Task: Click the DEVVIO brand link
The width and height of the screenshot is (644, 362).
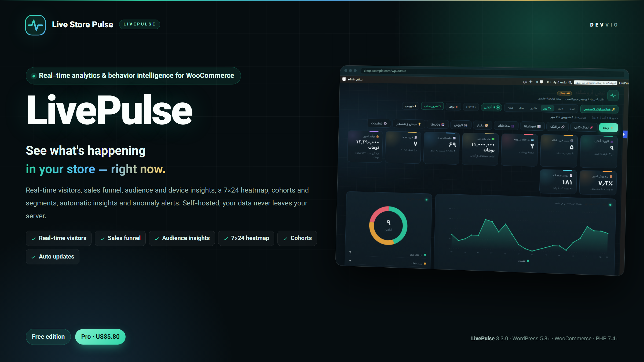Action: point(604,25)
